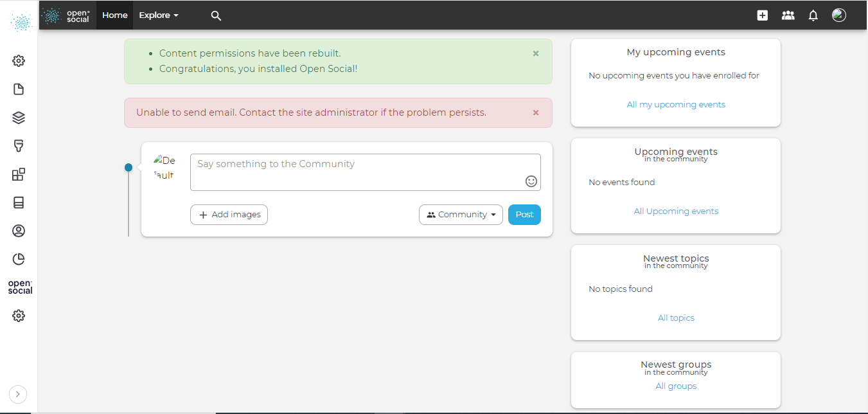The height and width of the screenshot is (414, 868).
Task: Open the Explore dropdown
Action: click(158, 15)
